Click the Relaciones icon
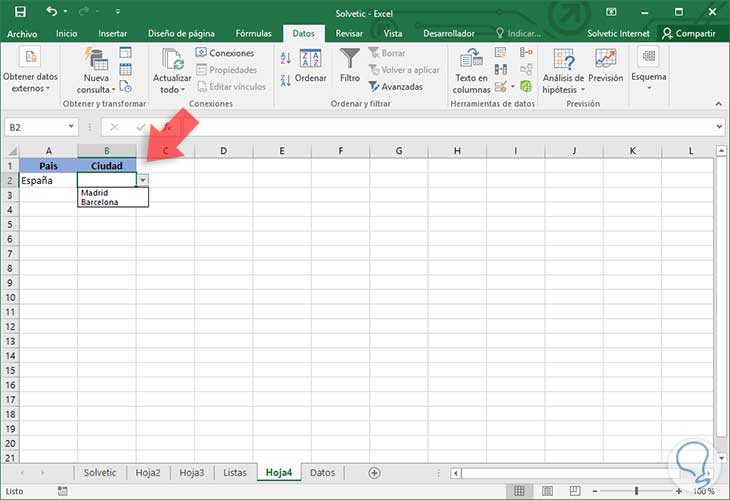This screenshot has width=730, height=500. pos(526,69)
